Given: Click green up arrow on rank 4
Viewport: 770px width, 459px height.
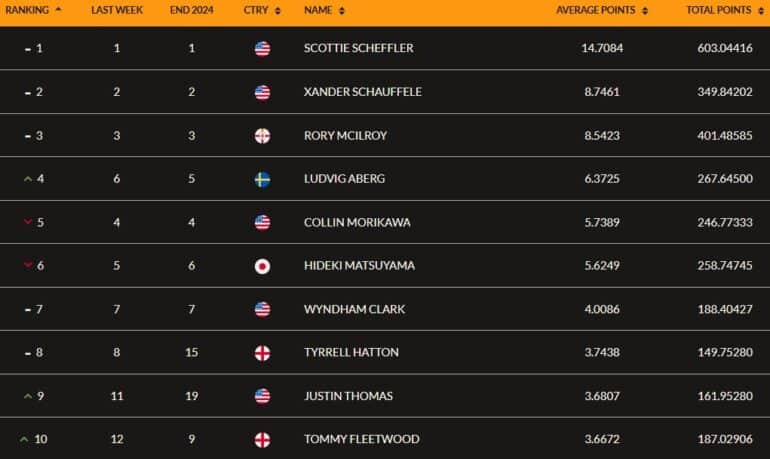Looking at the screenshot, I should point(28,179).
